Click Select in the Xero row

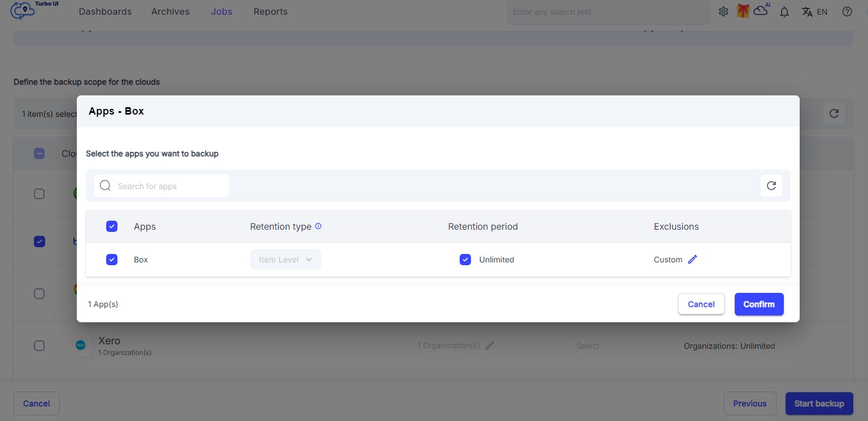coord(588,346)
